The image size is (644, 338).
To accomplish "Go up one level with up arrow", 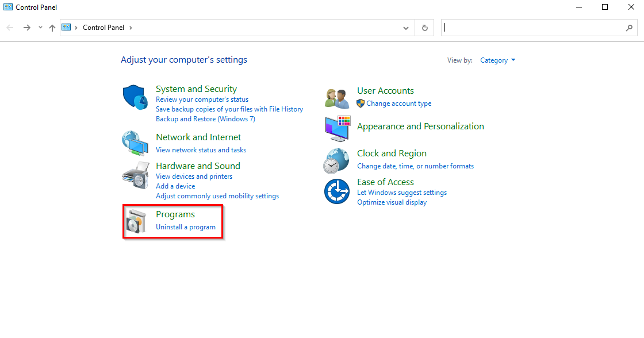I will [52, 28].
